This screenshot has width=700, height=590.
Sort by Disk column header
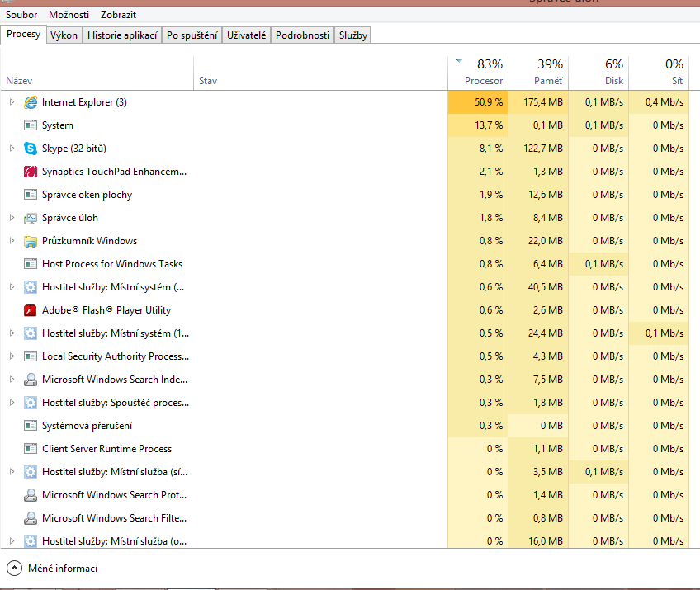pyautogui.click(x=598, y=73)
